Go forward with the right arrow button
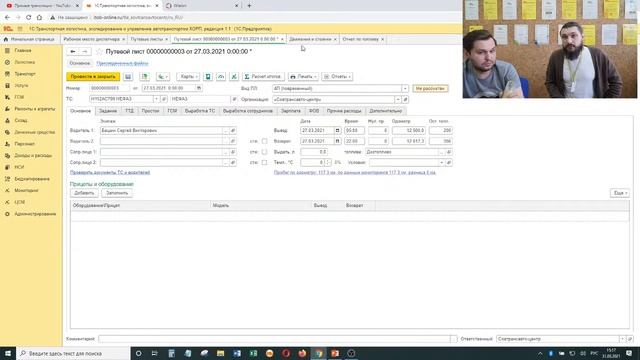This screenshot has height=360, width=640. coord(84,51)
